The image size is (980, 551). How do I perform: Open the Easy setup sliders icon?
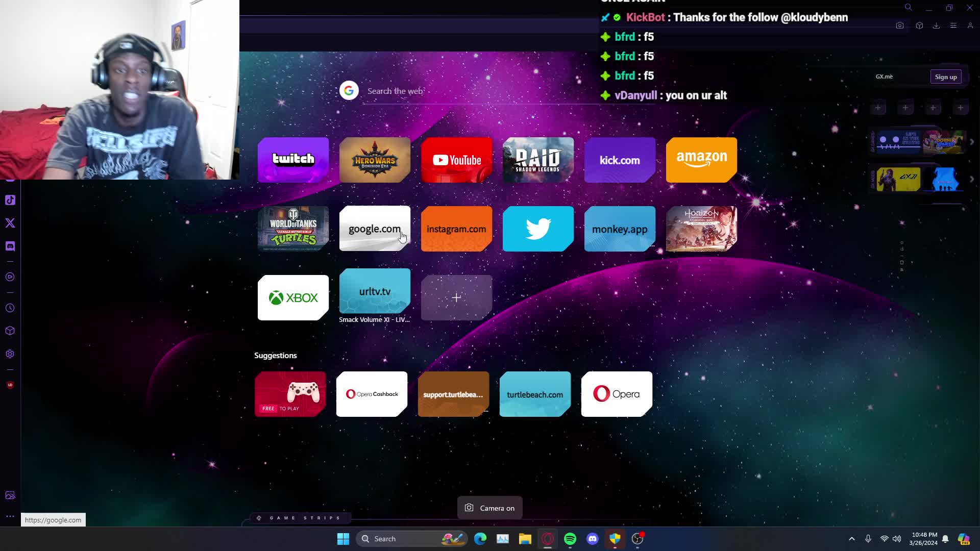(953, 26)
